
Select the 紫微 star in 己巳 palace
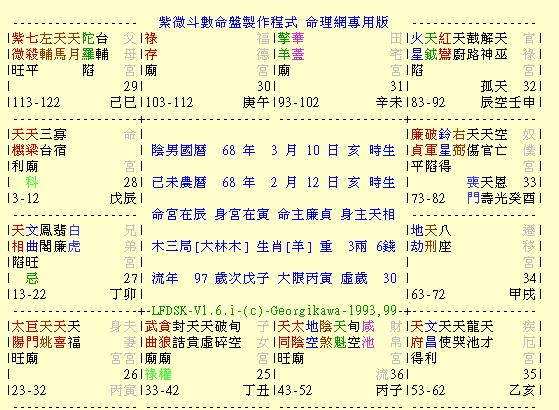[x=18, y=46]
